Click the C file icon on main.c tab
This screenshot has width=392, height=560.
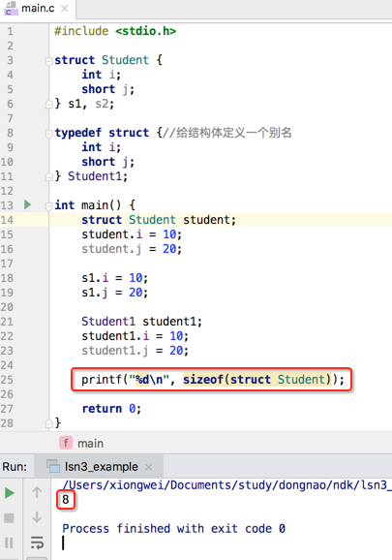pos(10,9)
